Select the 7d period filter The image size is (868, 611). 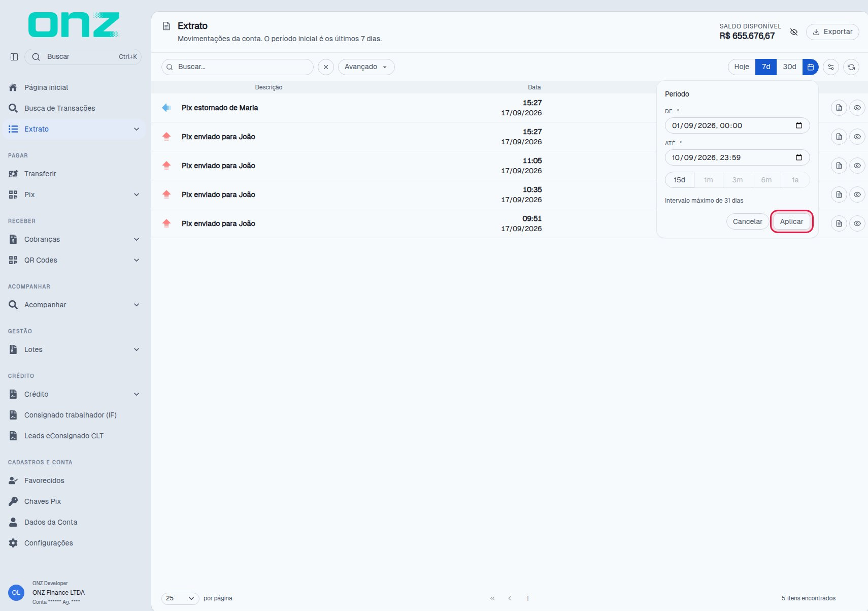tap(766, 67)
